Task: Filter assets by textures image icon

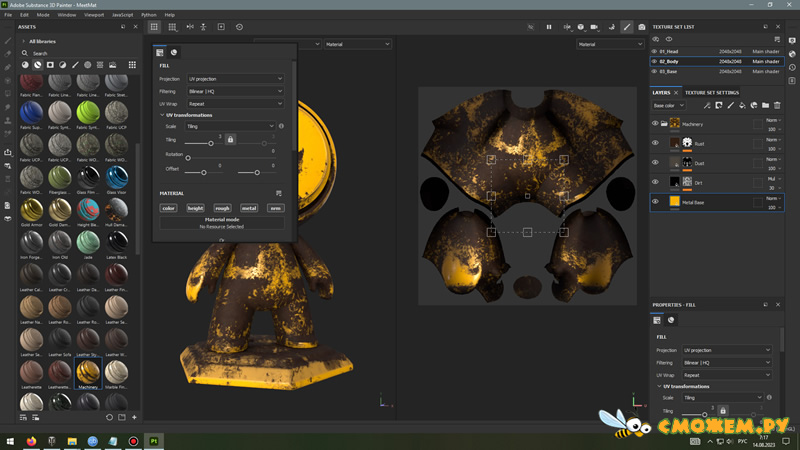Action: click(x=113, y=65)
